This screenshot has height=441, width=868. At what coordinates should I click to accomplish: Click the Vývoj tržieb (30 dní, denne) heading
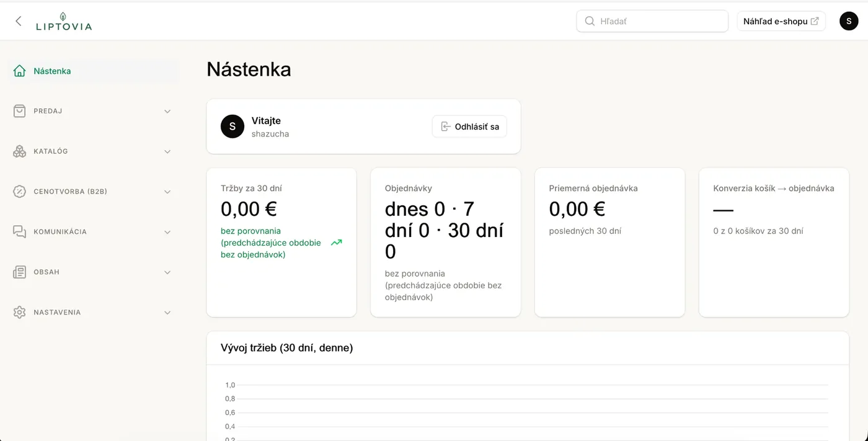(x=287, y=348)
